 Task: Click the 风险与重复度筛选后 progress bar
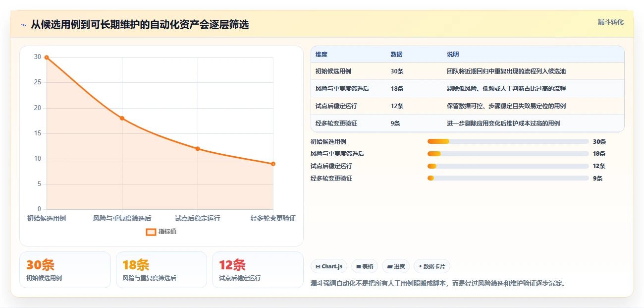click(508, 154)
